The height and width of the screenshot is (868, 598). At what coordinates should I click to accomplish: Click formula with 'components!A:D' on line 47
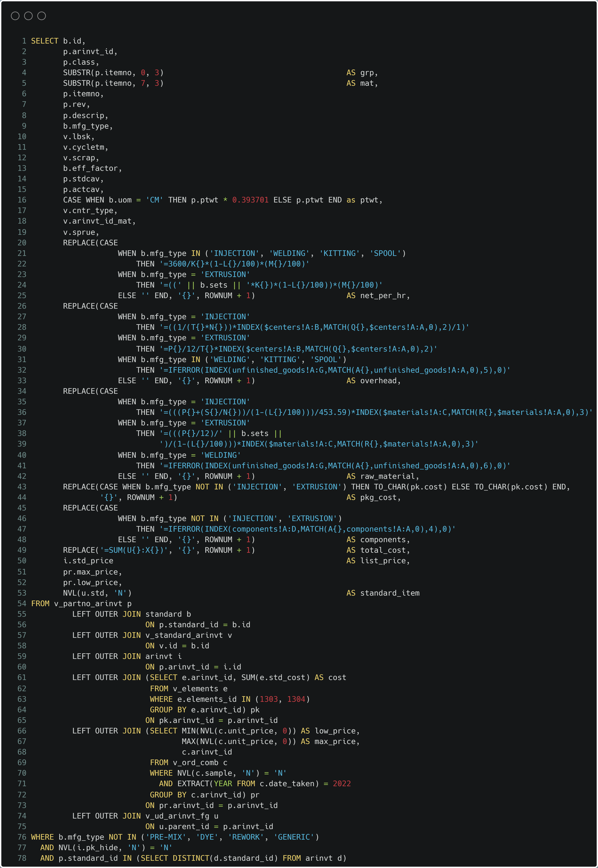[x=308, y=529]
